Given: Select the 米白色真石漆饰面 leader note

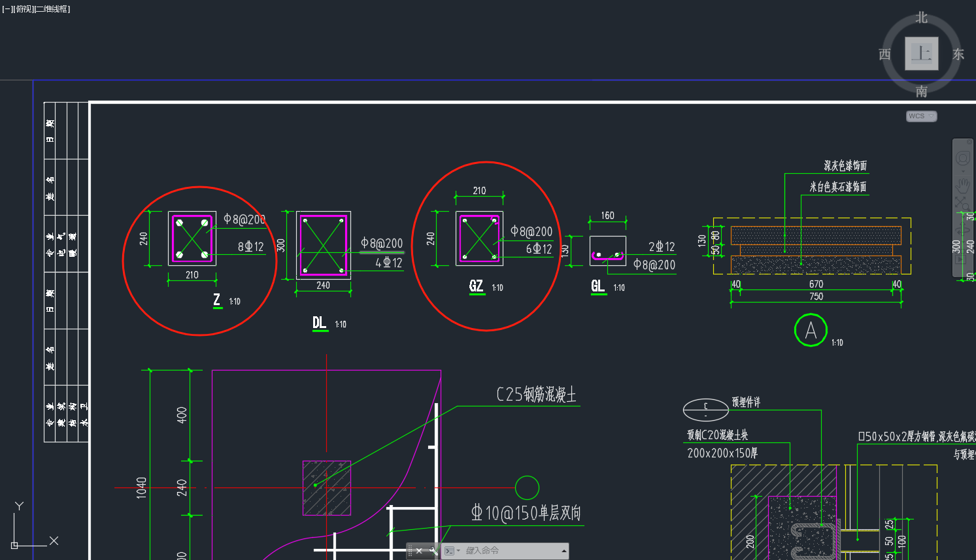Looking at the screenshot, I should click(838, 187).
